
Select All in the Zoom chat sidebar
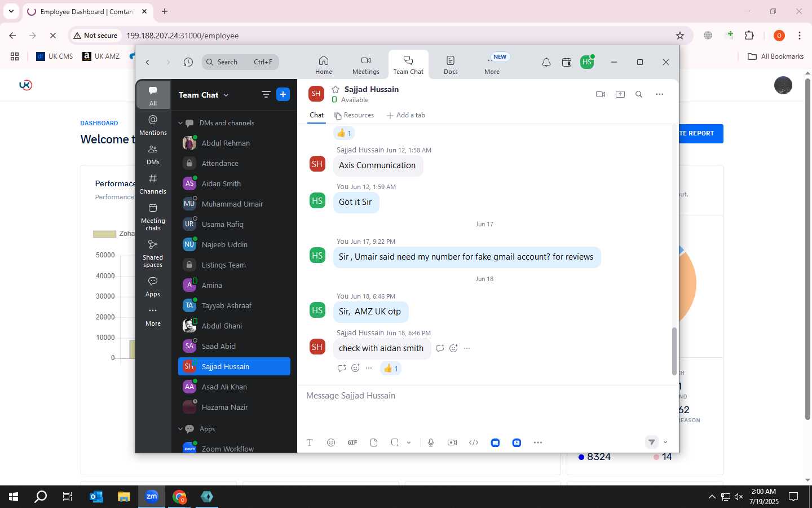point(153,95)
